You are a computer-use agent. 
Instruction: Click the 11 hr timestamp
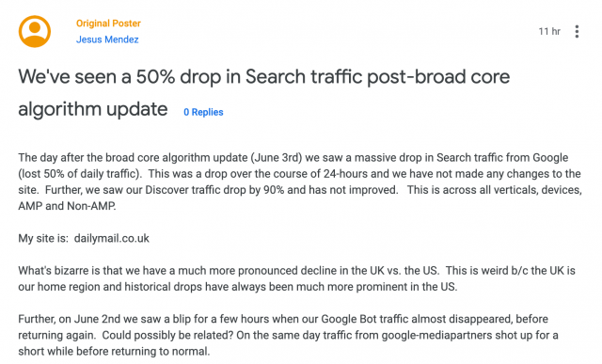549,31
